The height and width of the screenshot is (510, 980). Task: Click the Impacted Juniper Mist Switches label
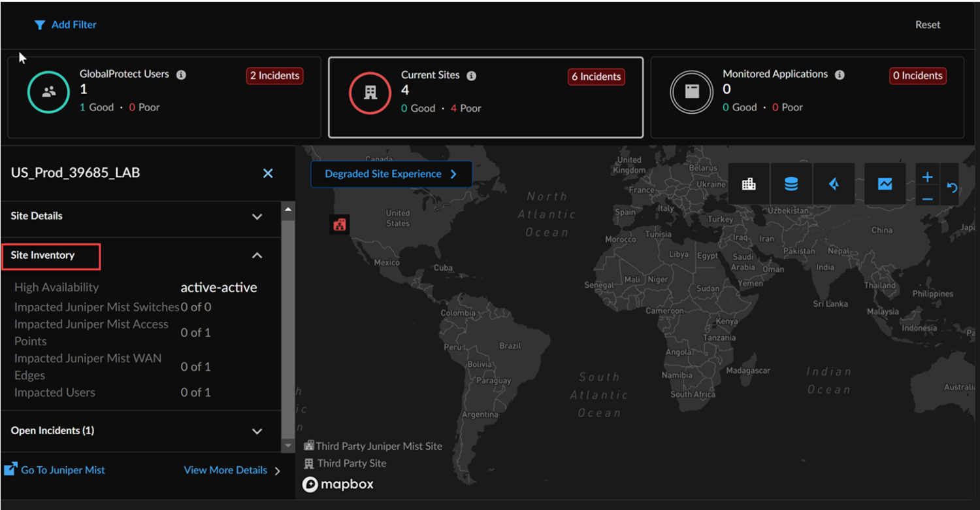[97, 307]
